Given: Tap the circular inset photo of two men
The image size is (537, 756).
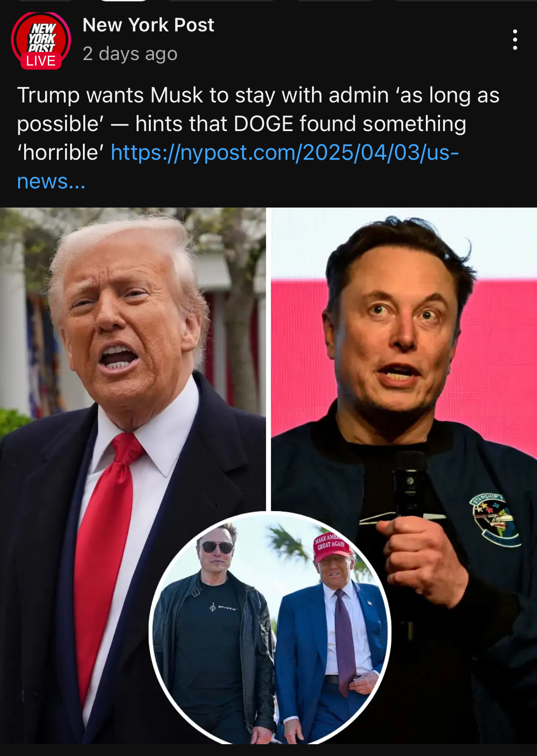Looking at the screenshot, I should click(x=270, y=628).
